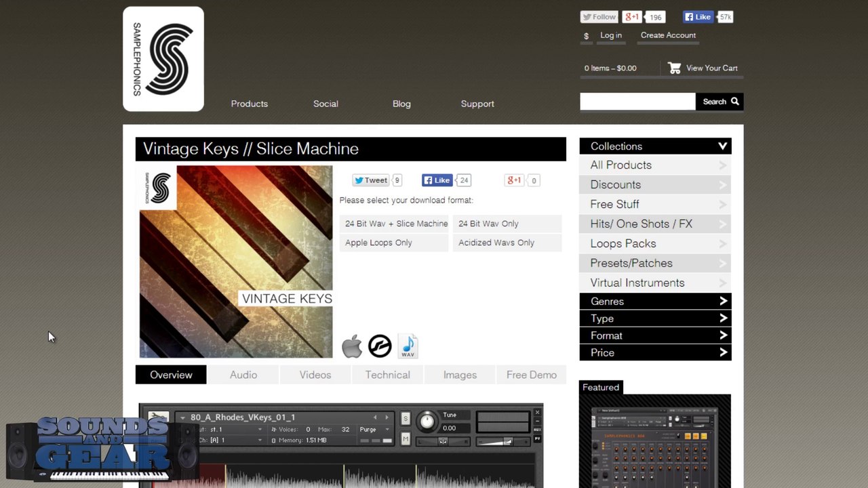
Task: Switch to the Images tab
Action: [x=460, y=375]
